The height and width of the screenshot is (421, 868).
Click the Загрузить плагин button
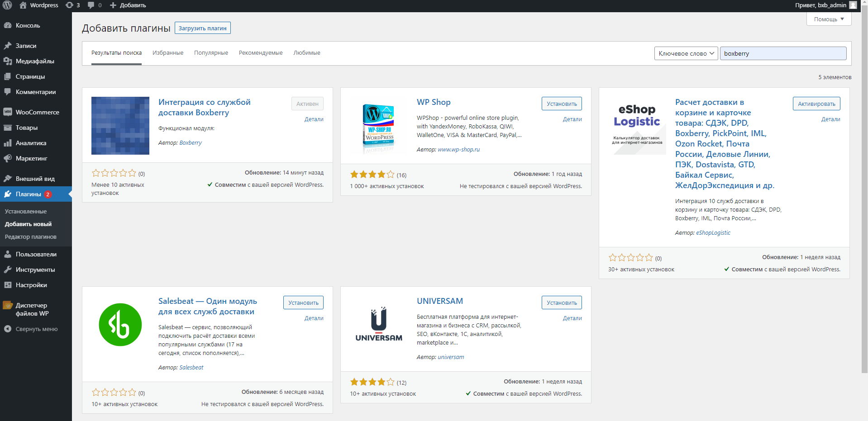[203, 28]
